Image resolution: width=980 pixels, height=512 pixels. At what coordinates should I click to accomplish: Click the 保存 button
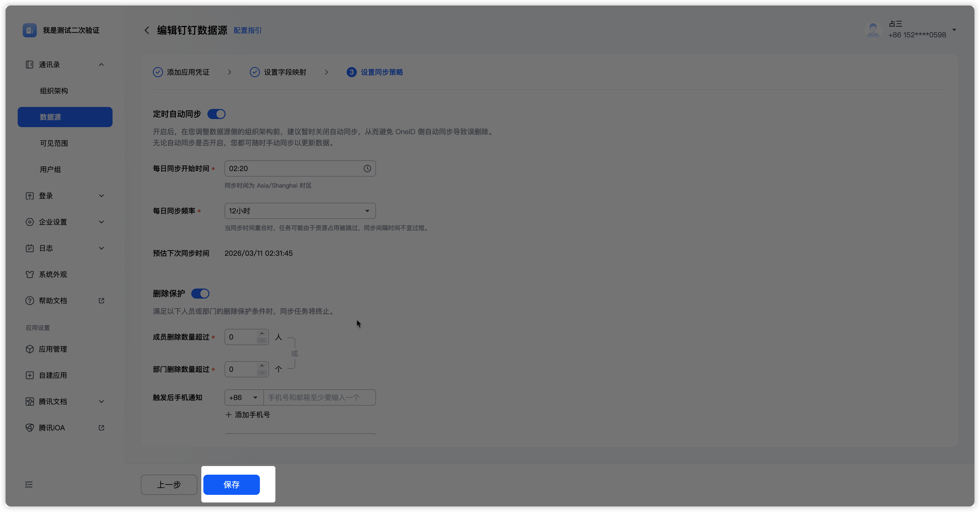pos(231,485)
